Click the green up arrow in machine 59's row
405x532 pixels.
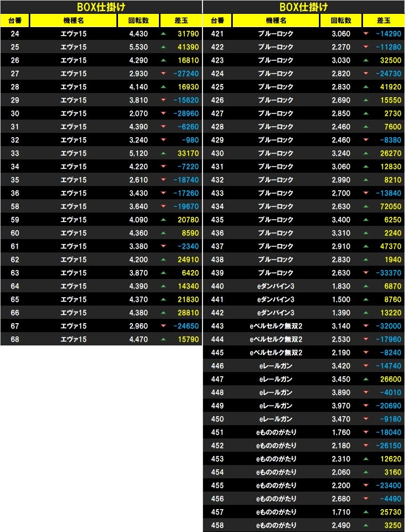tap(164, 220)
